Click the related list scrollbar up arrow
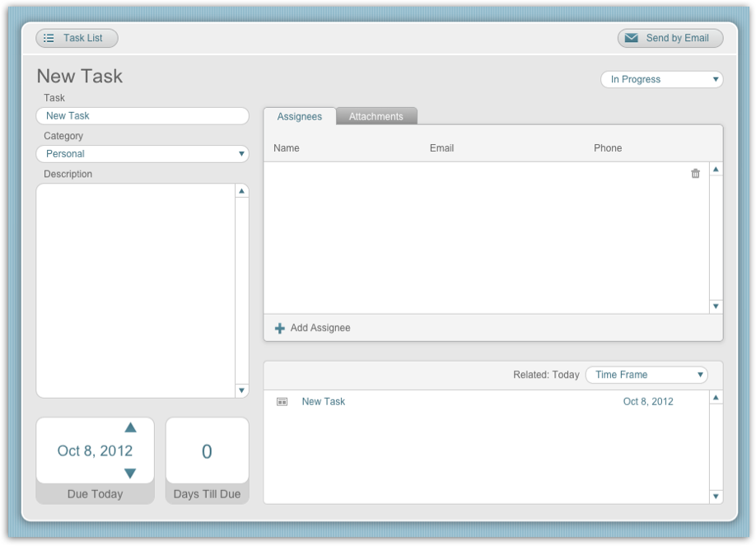Viewport: 756px width, 546px height. (716, 397)
